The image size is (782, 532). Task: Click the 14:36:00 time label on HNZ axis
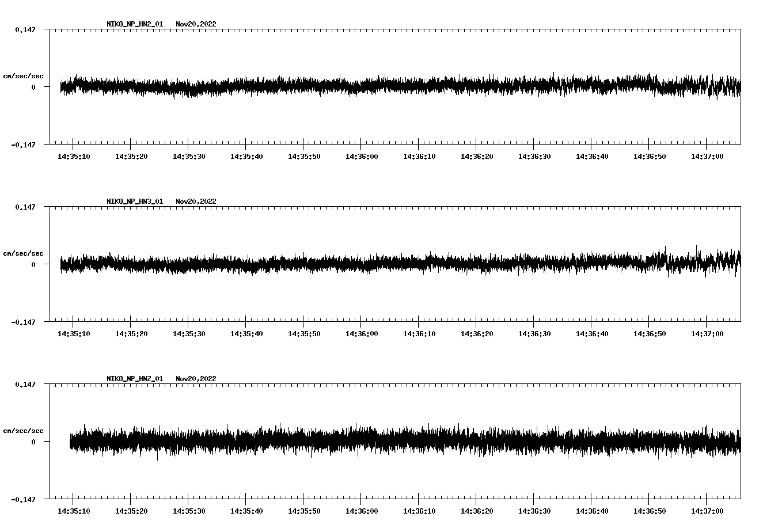coord(362,511)
